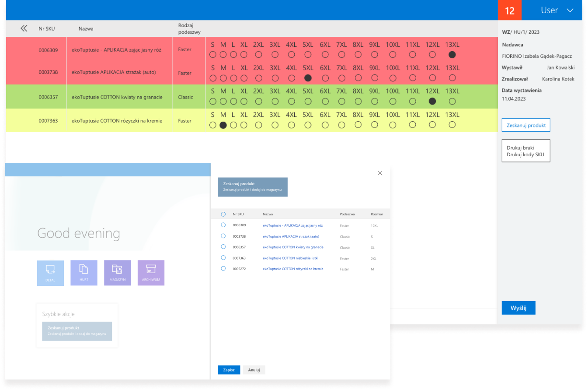Screen dimensions: 588x390
Task: Open the DETAL tile
Action: pos(50,273)
